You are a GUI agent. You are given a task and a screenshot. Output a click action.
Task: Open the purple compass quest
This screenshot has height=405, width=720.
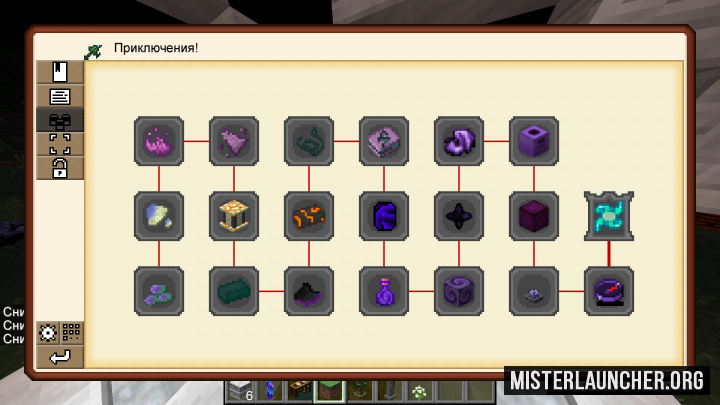tap(609, 291)
